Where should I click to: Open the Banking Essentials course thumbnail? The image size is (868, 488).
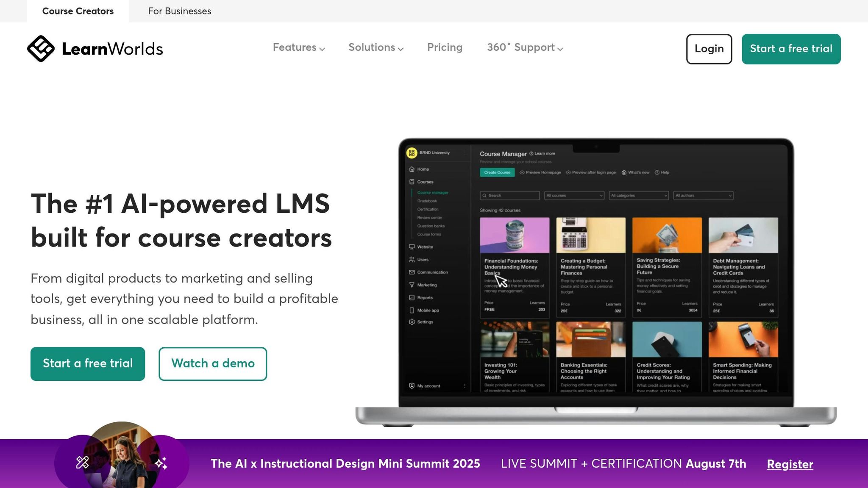591,339
